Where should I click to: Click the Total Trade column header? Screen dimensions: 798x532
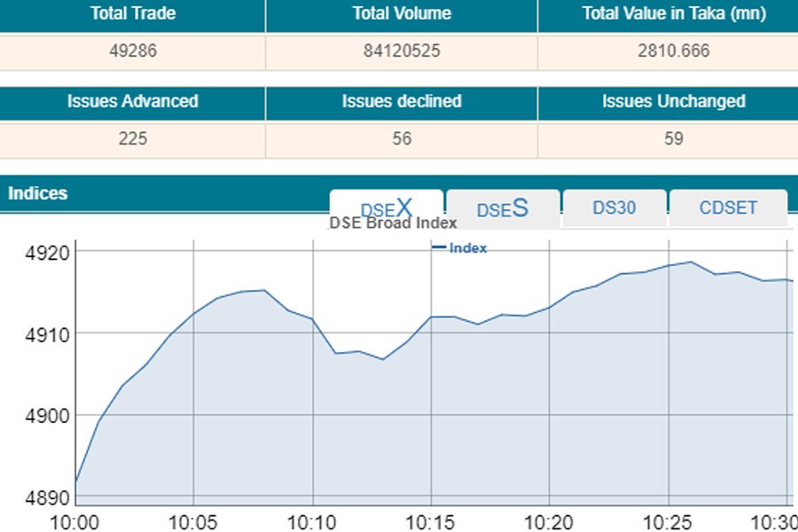[x=132, y=13]
